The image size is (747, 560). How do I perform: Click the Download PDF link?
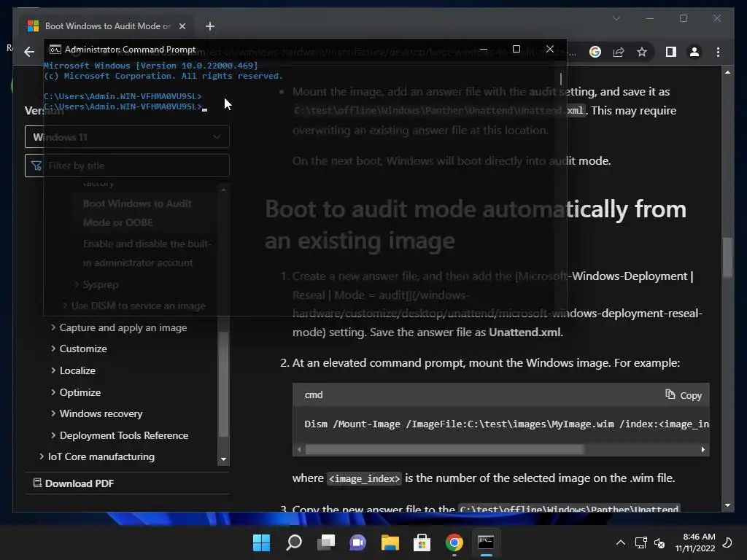tap(79, 483)
